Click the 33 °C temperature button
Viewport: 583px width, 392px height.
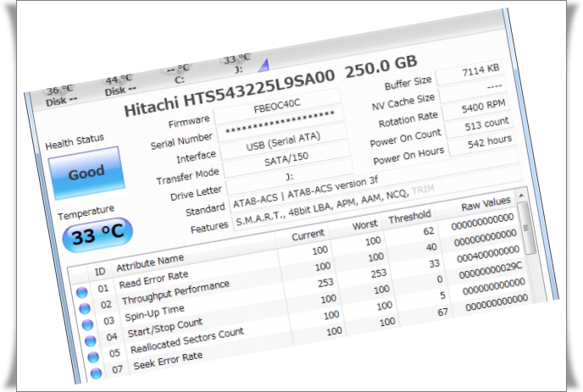(x=97, y=235)
